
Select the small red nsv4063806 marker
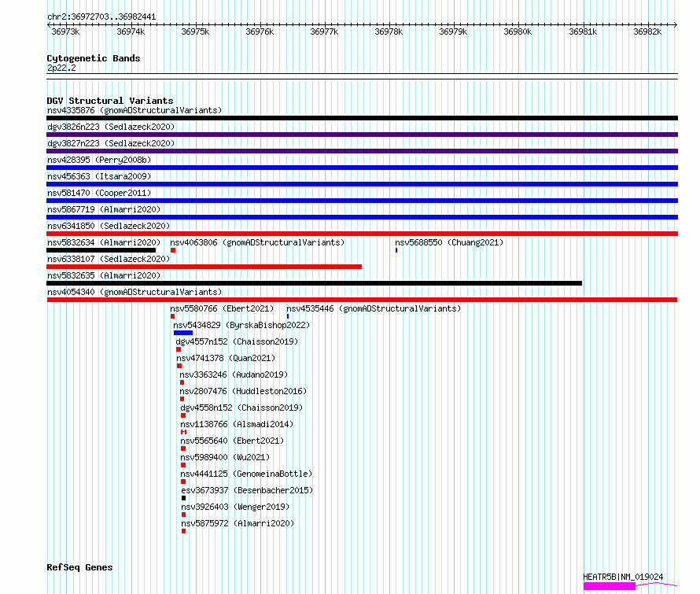pos(173,250)
